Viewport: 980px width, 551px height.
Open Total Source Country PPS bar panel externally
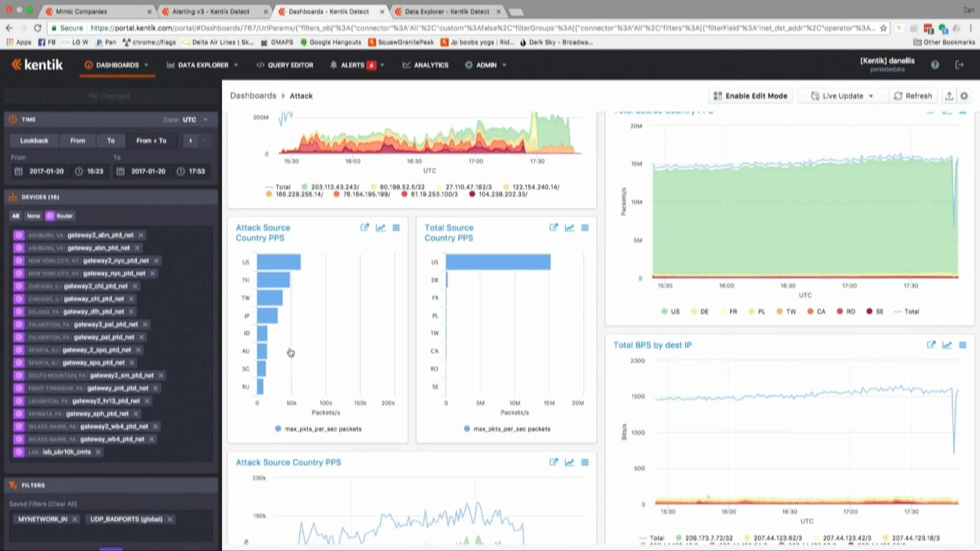pos(553,228)
